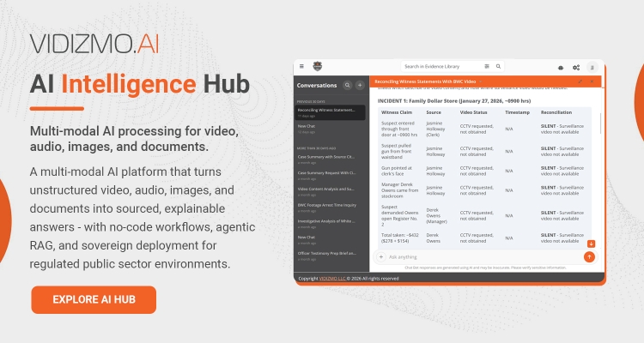644x343 pixels.
Task: Open the chatbot assistant icon in top bar
Action: pos(561,67)
